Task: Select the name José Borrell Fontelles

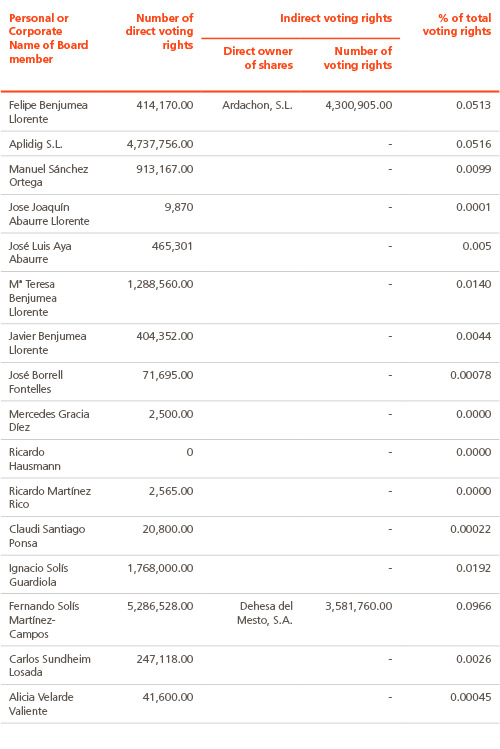Action: pos(36,382)
